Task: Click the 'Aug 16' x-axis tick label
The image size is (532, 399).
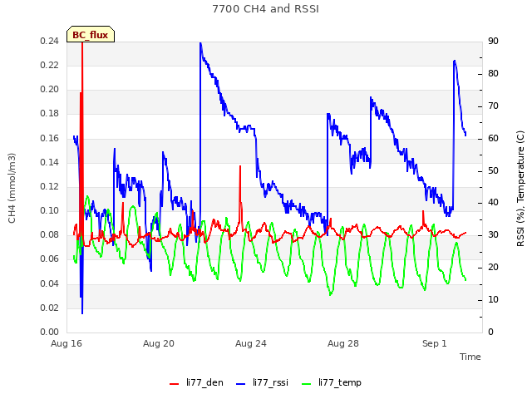Action: click(x=66, y=343)
